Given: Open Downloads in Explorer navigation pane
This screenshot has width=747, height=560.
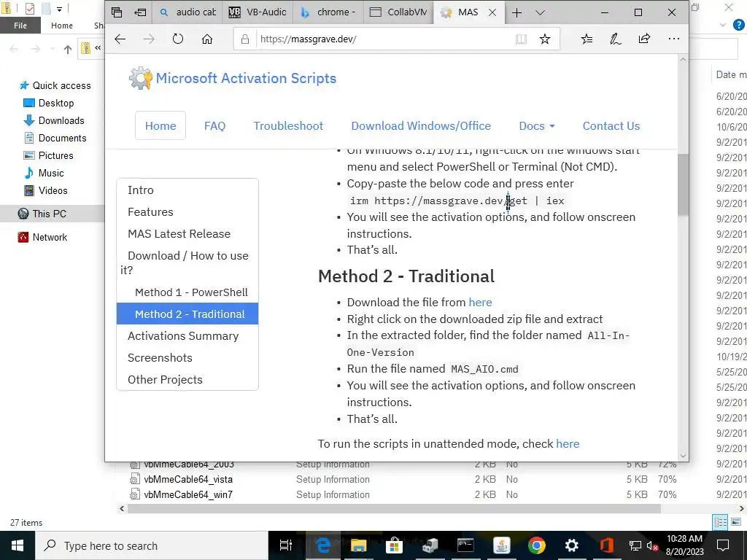Looking at the screenshot, I should [x=54, y=120].
